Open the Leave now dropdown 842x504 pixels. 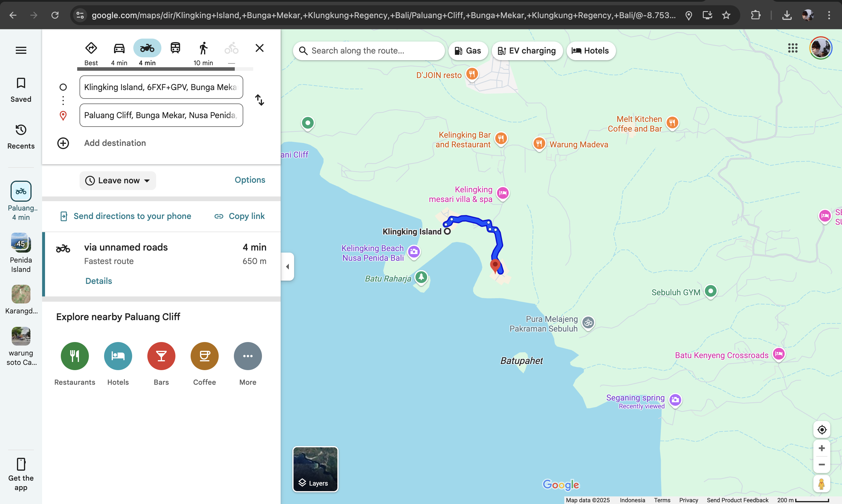(x=118, y=181)
